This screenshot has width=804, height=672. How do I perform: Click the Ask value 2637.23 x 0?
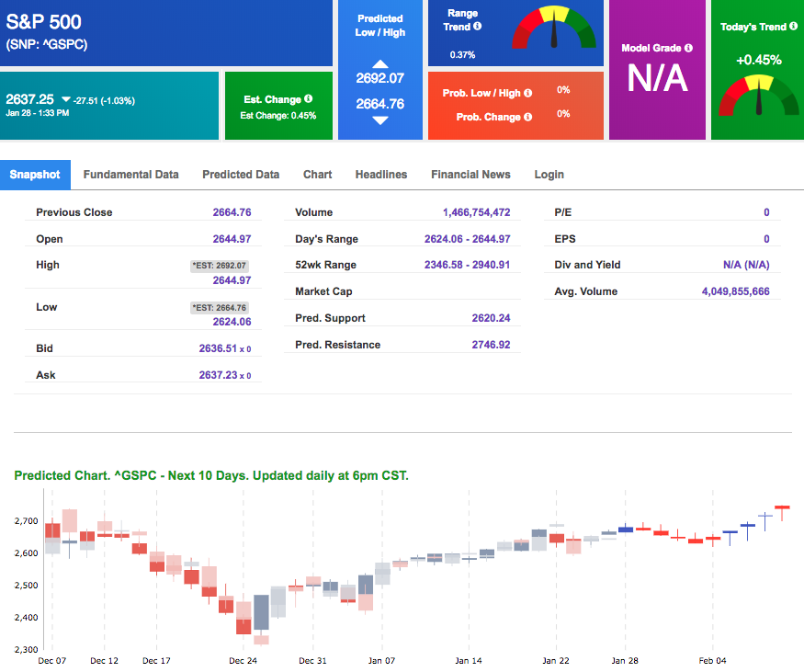click(225, 375)
